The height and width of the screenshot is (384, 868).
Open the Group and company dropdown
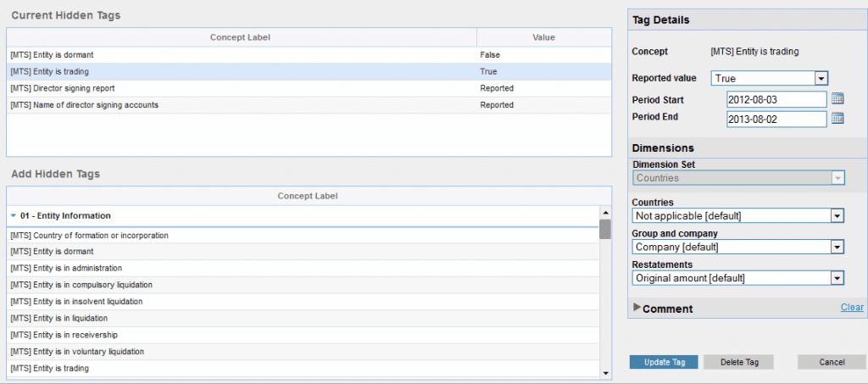pos(837,247)
